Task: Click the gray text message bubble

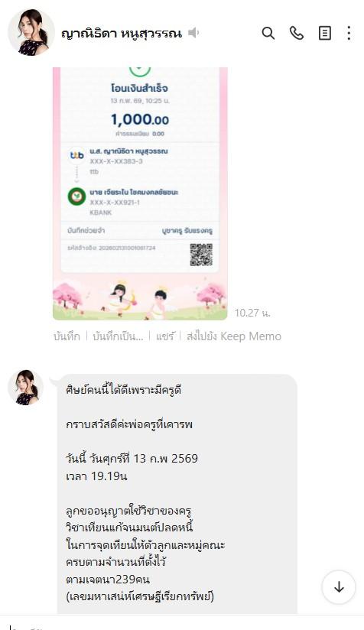Action: [x=177, y=494]
